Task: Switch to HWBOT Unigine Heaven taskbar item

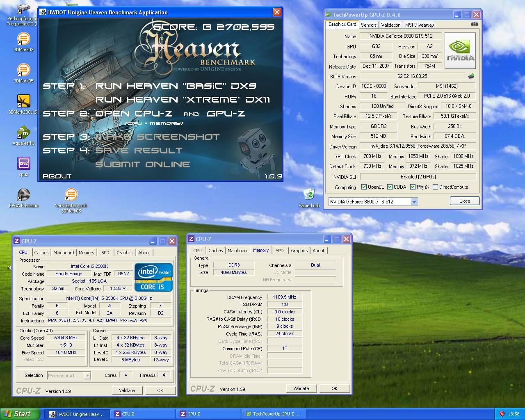Action: (77, 414)
